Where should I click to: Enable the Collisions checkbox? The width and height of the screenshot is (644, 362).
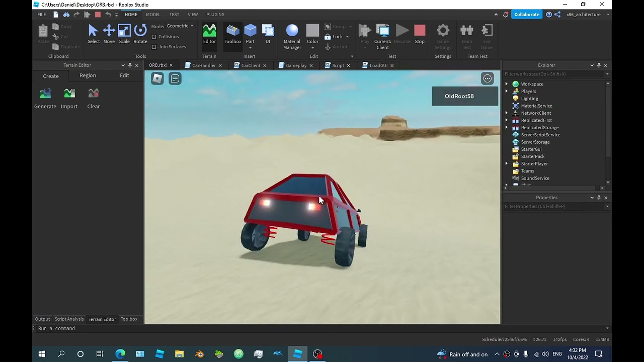pyautogui.click(x=154, y=37)
